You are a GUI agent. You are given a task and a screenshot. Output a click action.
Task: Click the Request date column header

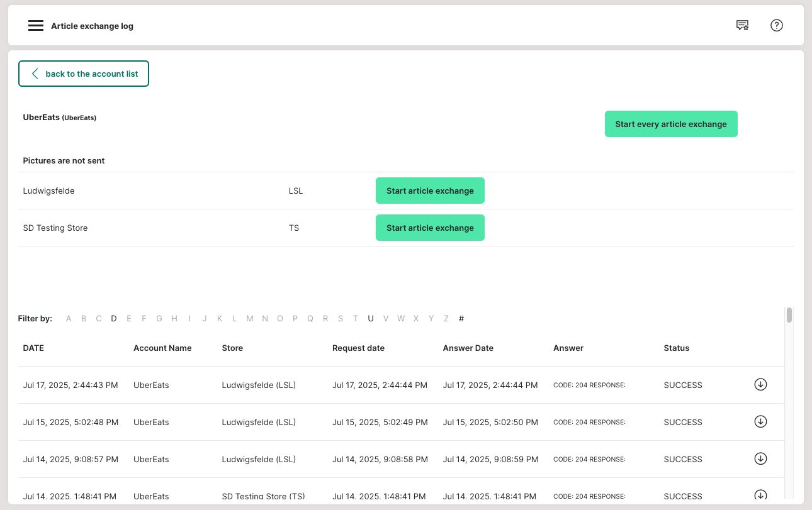tap(358, 348)
